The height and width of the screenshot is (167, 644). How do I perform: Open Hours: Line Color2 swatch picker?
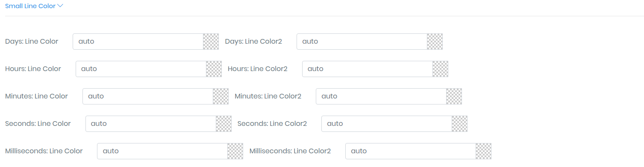[x=440, y=69]
